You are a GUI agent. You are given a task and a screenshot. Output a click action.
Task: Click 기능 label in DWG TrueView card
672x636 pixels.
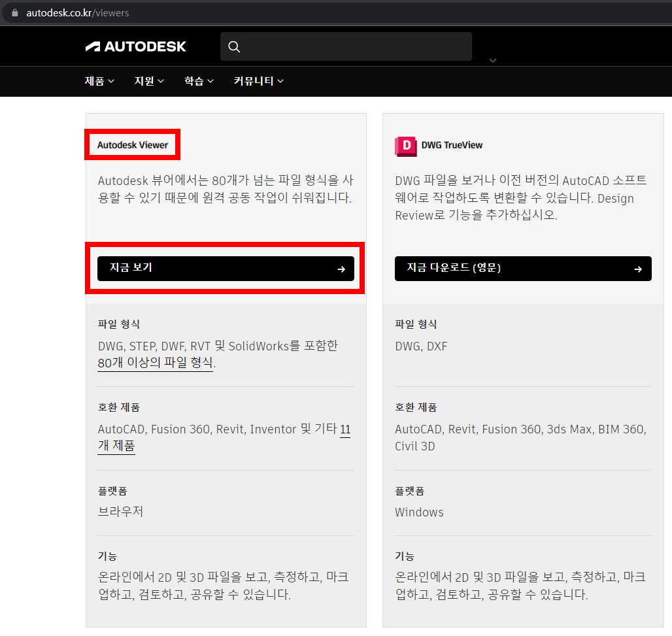[x=405, y=556]
